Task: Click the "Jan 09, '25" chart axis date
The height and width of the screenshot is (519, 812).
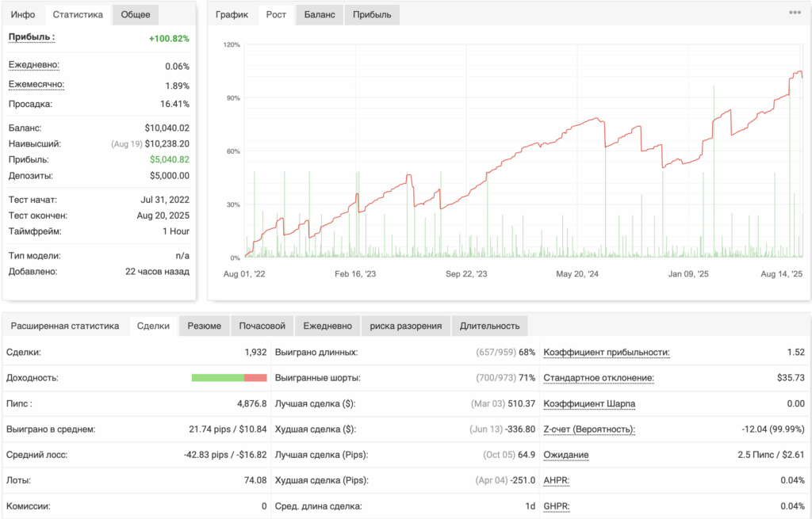Action: (x=688, y=274)
